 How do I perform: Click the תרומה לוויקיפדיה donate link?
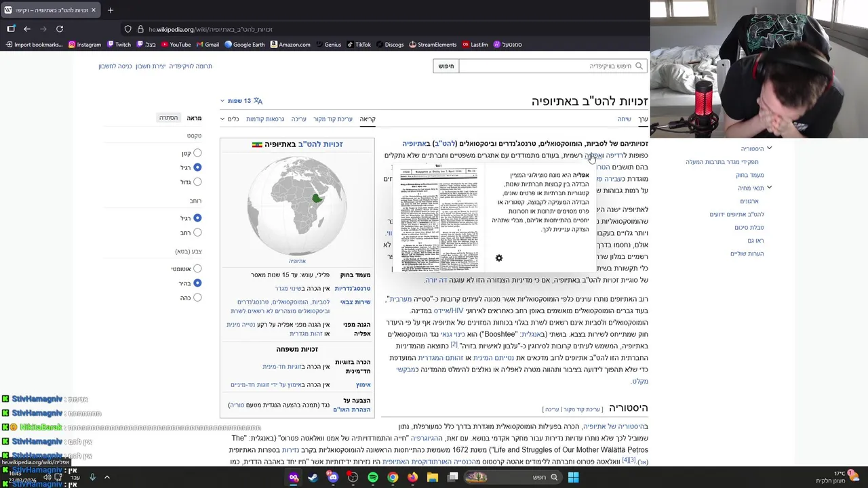click(191, 66)
